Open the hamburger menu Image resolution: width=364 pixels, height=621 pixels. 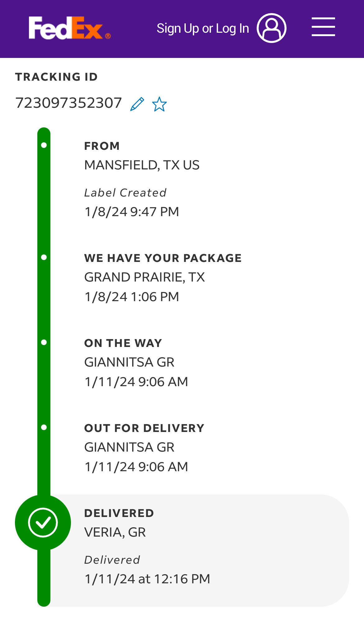(323, 27)
